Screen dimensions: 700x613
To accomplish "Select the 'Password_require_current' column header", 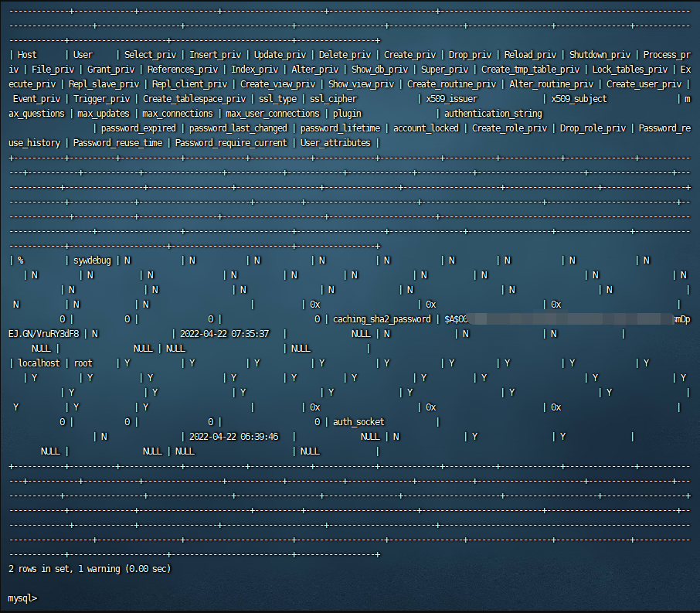I will [231, 143].
